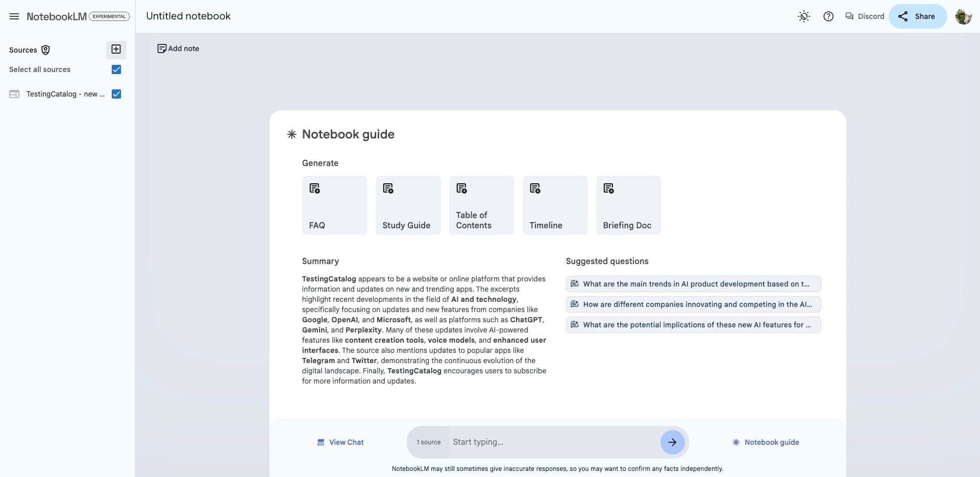Toggle the Select all sources checkbox
Screen dimensions: 980x477
pos(116,69)
